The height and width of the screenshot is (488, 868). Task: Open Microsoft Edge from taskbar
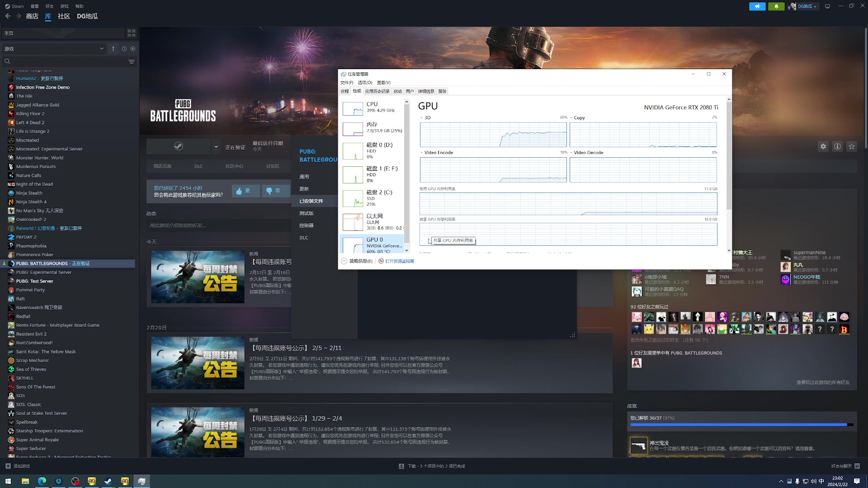pyautogui.click(x=42, y=481)
